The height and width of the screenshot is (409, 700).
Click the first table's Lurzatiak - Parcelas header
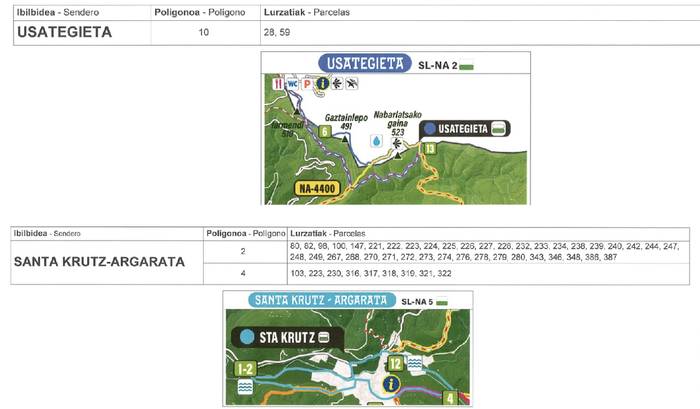click(x=307, y=13)
